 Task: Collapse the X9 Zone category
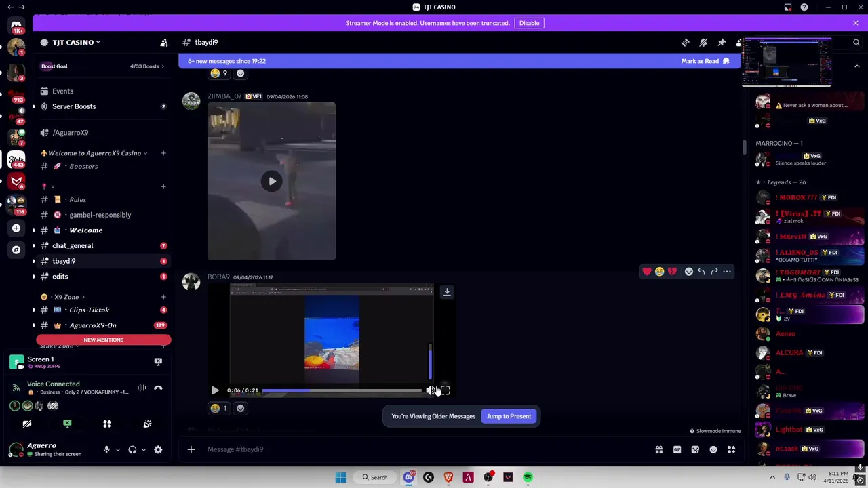(x=64, y=297)
